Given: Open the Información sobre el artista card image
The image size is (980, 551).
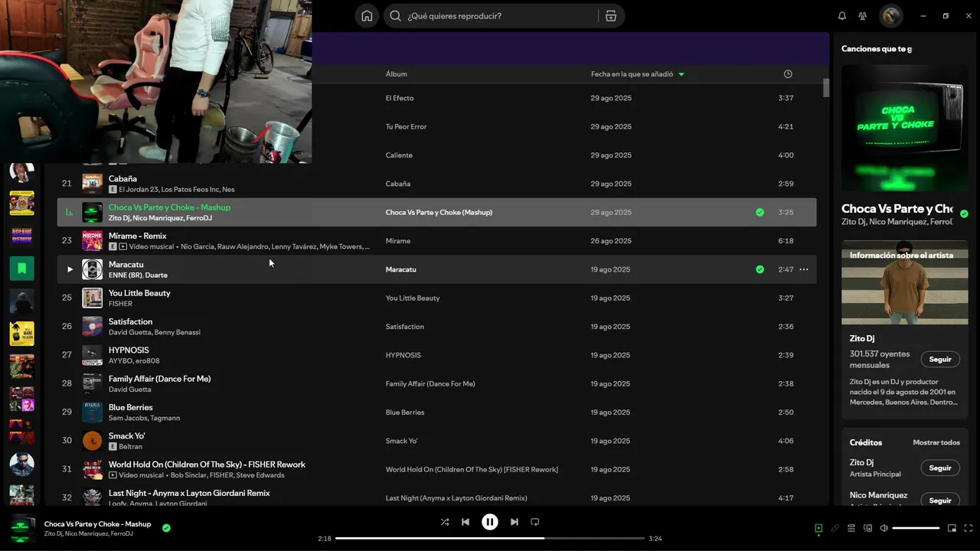Looking at the screenshot, I should point(904,282).
